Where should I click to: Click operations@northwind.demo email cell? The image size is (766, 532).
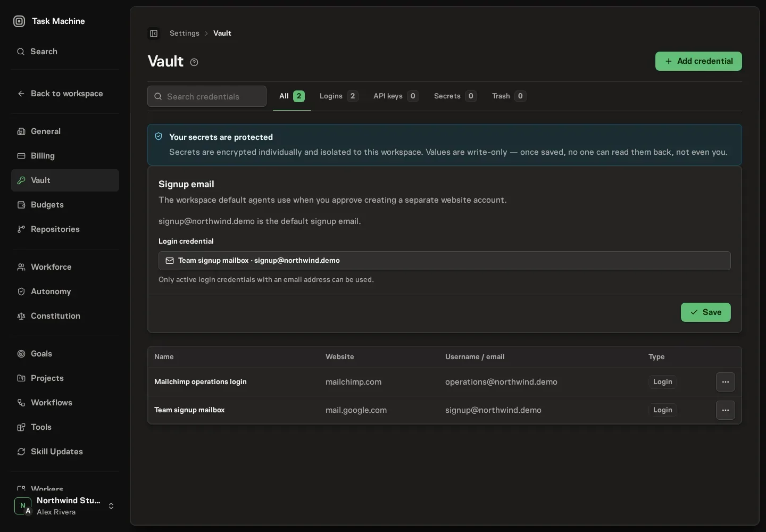point(501,382)
